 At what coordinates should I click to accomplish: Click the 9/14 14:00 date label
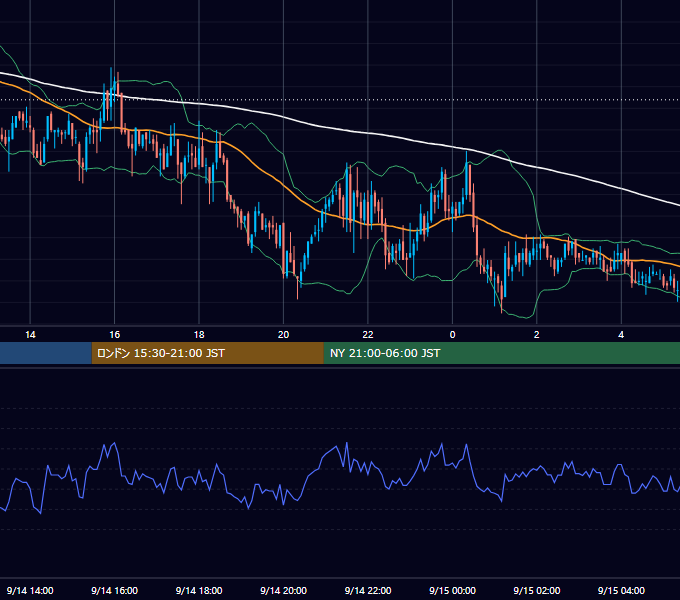[x=30, y=590]
